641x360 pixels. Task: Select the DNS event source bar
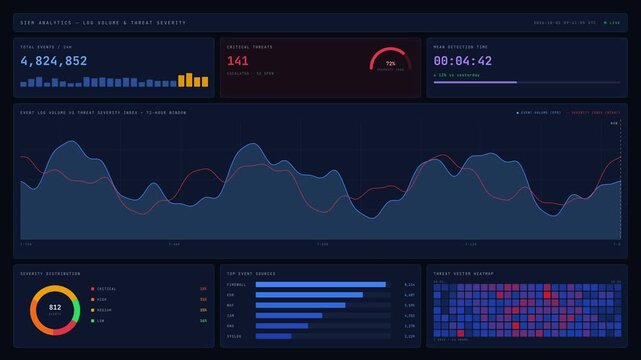pos(282,326)
